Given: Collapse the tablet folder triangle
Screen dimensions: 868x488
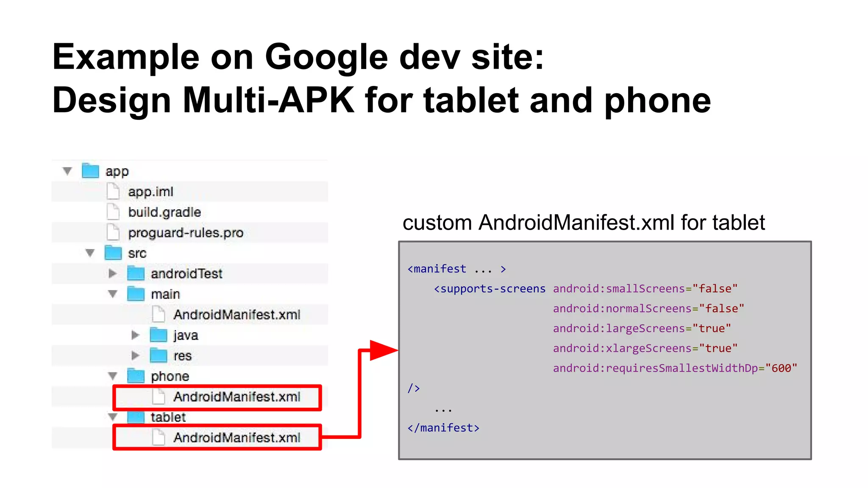Looking at the screenshot, I should pos(112,417).
